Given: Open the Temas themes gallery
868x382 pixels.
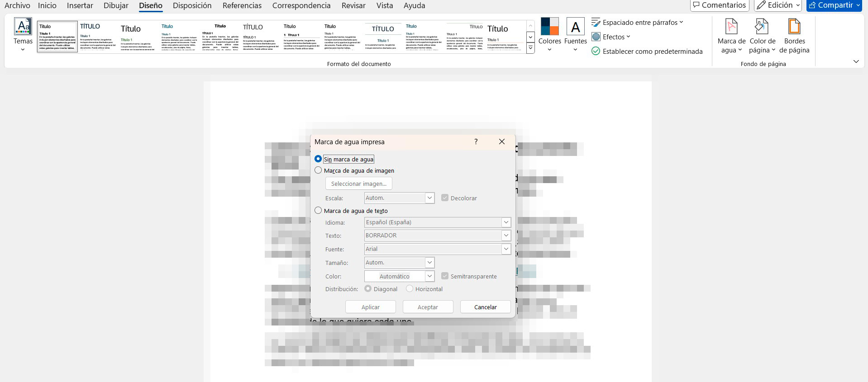Looking at the screenshot, I should (x=23, y=35).
